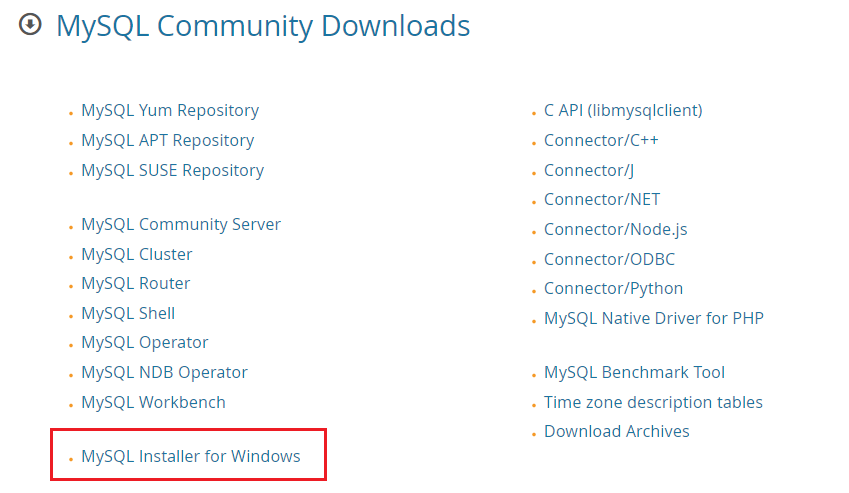Go to Connector/C++ downloads
The image size is (849, 493).
[x=601, y=141]
